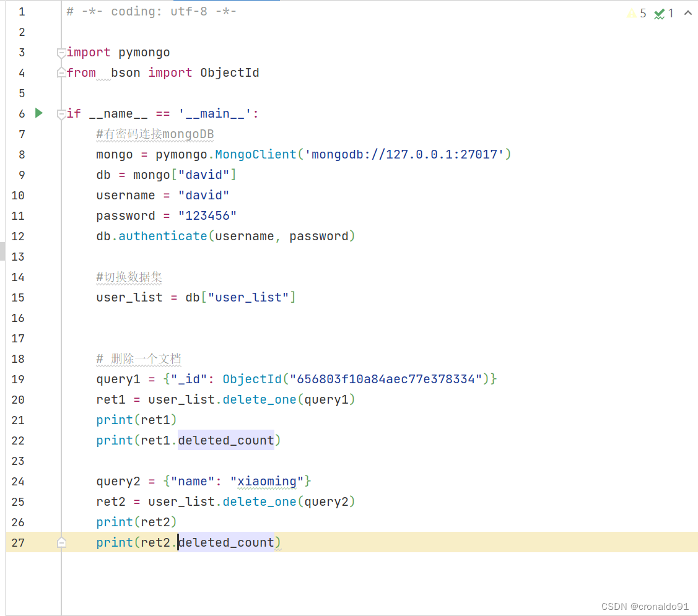Select delete_one on the ret1 line

tap(260, 400)
